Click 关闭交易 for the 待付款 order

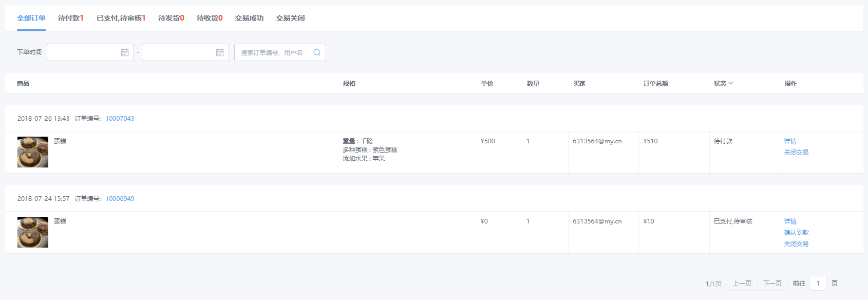[796, 153]
